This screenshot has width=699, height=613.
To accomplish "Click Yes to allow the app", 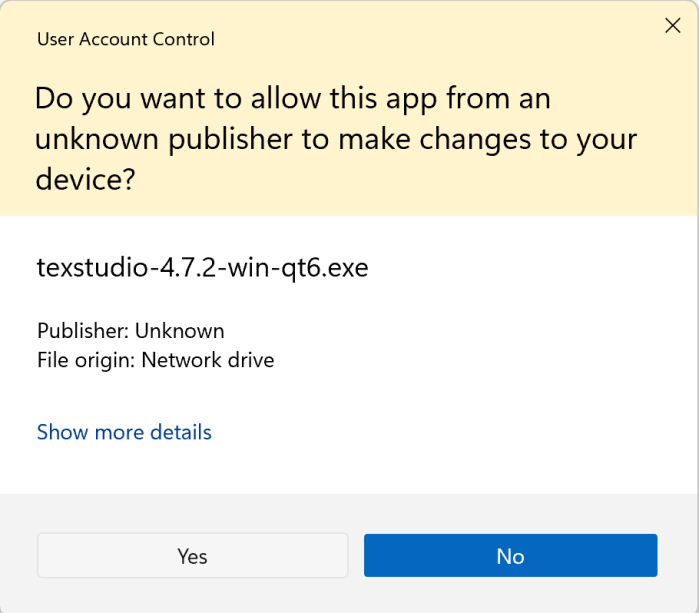I will (192, 556).
